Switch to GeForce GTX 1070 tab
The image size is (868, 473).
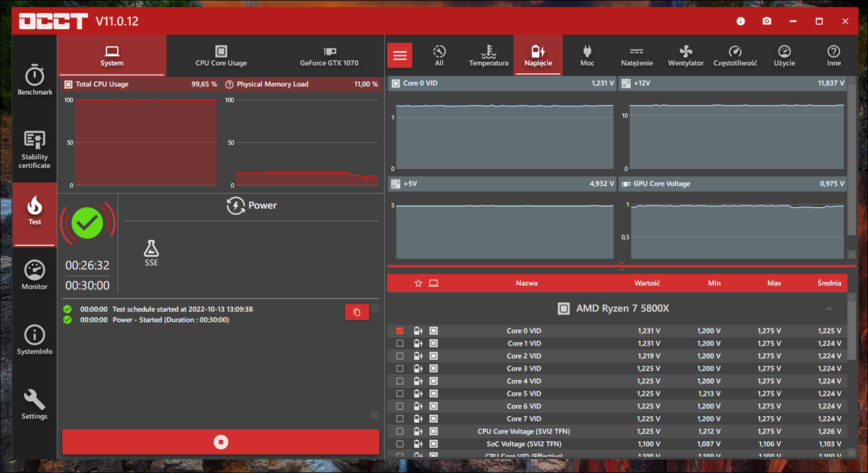click(x=330, y=56)
